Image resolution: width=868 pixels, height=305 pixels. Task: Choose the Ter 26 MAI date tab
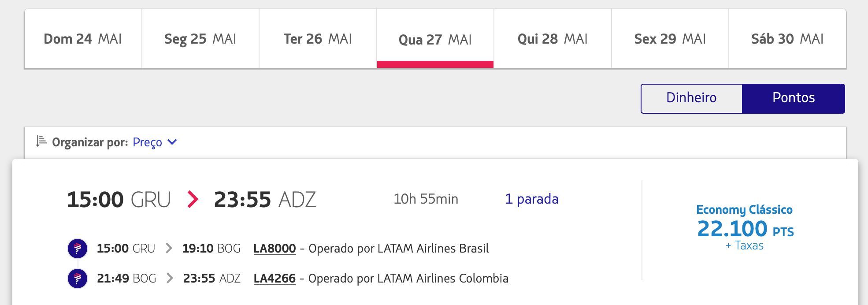point(318,39)
